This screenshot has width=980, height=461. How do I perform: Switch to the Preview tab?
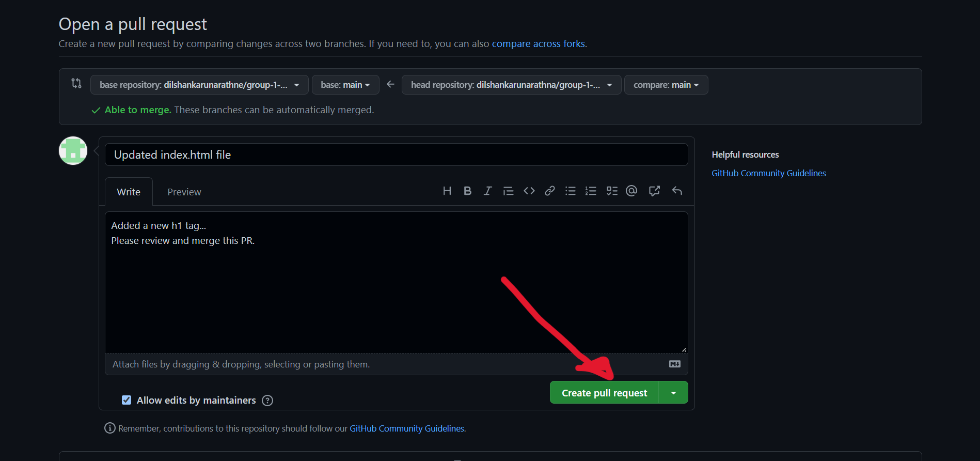point(184,192)
